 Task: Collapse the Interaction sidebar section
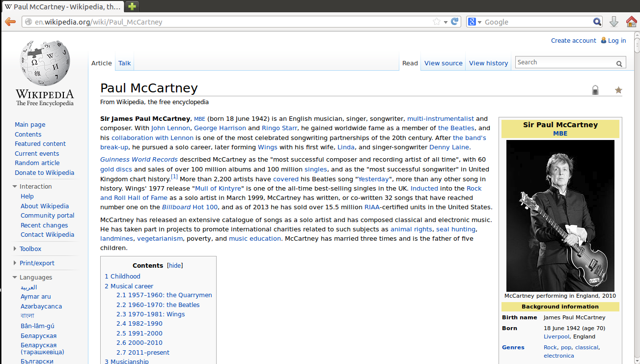[x=15, y=187]
